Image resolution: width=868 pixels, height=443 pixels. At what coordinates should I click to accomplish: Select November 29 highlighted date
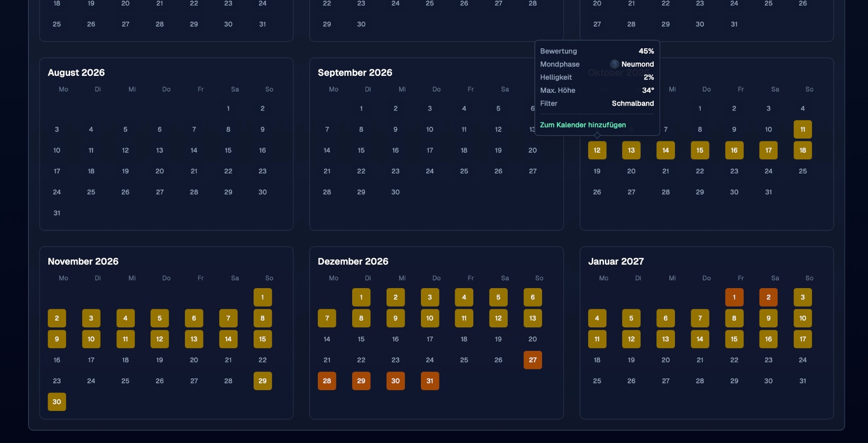pos(263,381)
